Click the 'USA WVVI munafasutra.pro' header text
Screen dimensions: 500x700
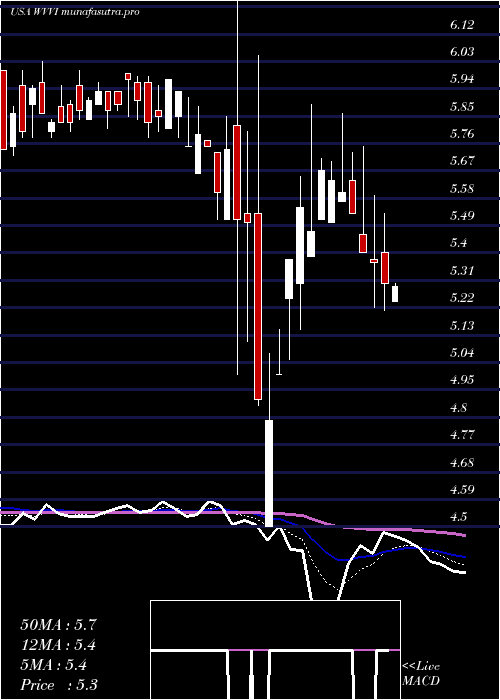(74, 12)
